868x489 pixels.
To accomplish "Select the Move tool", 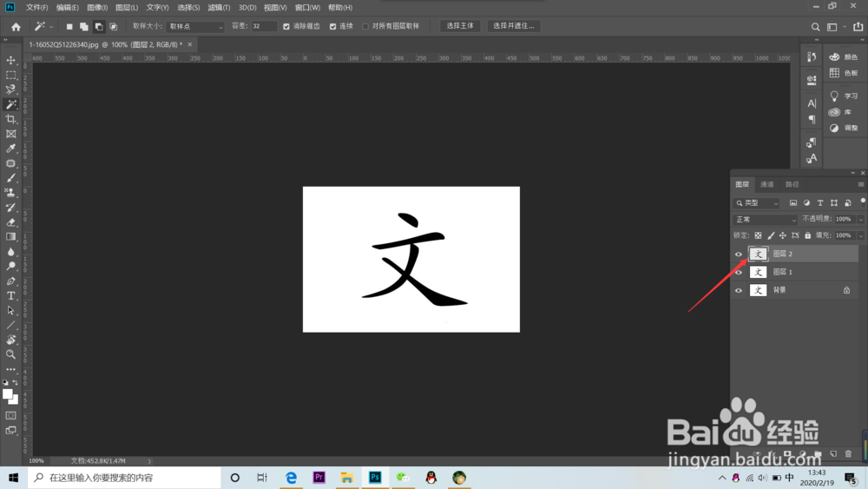I will point(10,60).
